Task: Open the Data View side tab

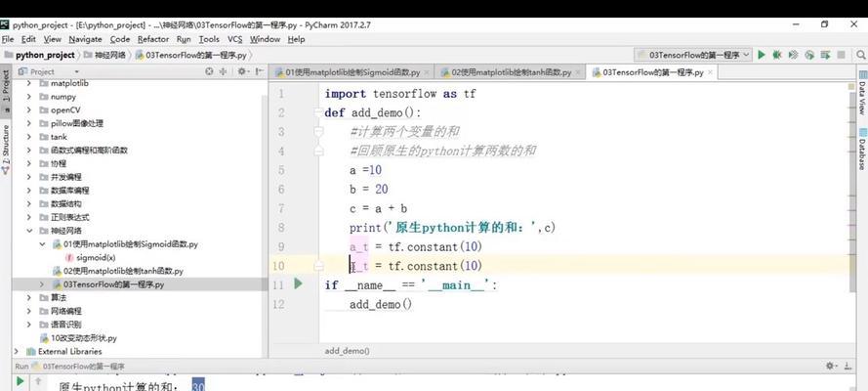Action: click(x=862, y=93)
